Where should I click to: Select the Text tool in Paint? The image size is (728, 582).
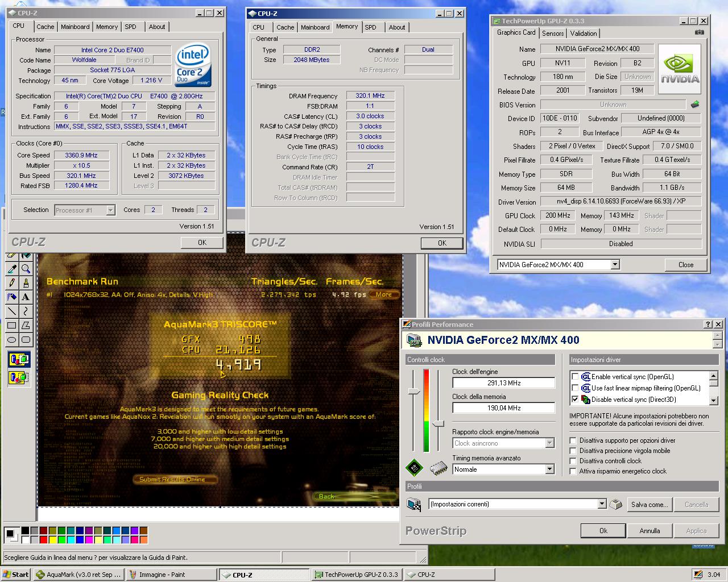pyautogui.click(x=26, y=297)
